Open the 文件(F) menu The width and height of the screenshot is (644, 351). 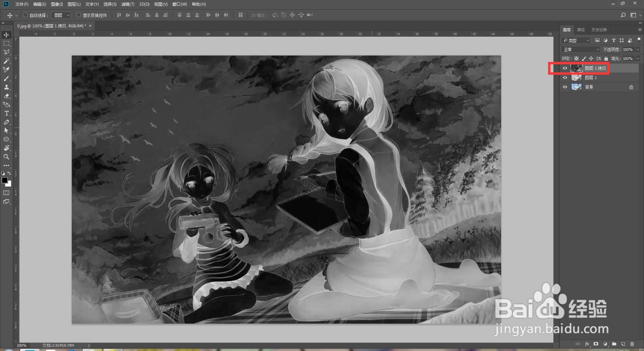click(22, 4)
